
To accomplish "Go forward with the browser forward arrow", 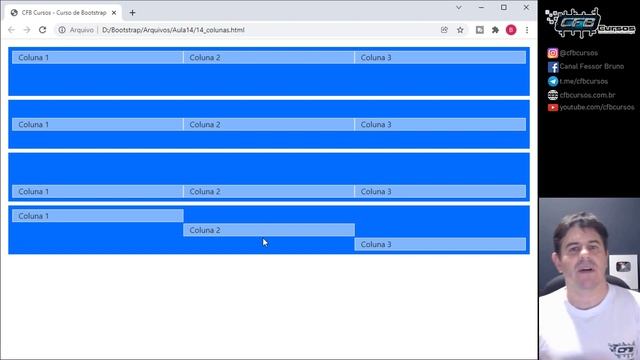I will point(27,30).
